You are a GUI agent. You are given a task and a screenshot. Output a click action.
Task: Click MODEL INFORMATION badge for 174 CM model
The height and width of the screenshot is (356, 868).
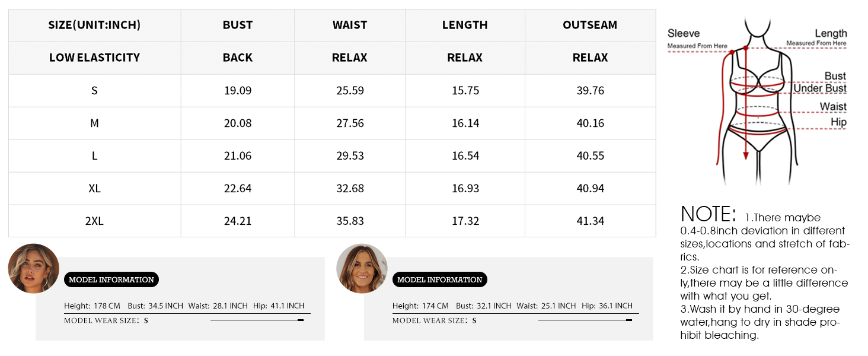click(440, 279)
